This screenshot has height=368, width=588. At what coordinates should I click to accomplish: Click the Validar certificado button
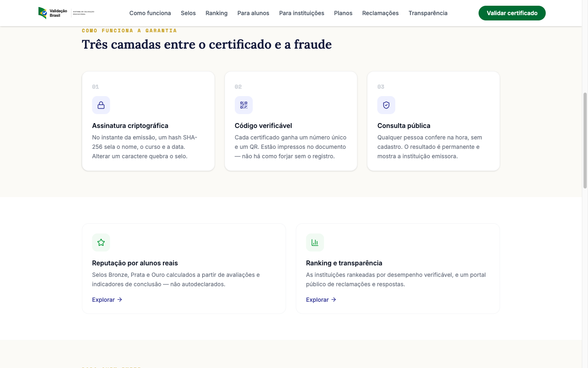pyautogui.click(x=512, y=13)
